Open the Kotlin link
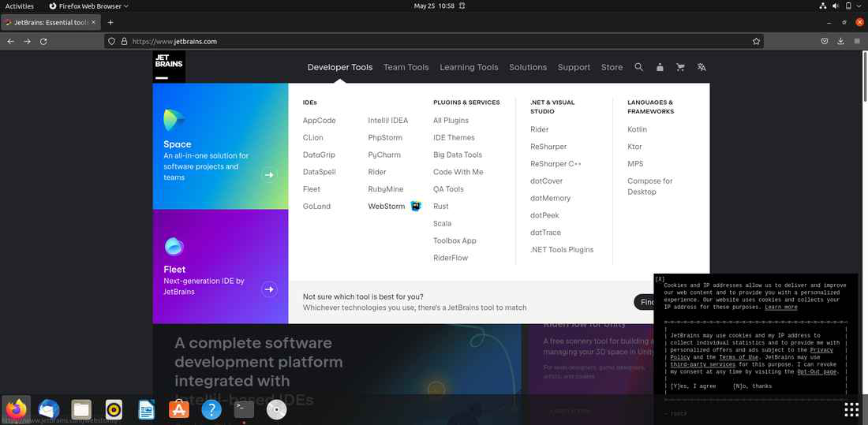Screen dimensions: 868x425 click(637, 129)
